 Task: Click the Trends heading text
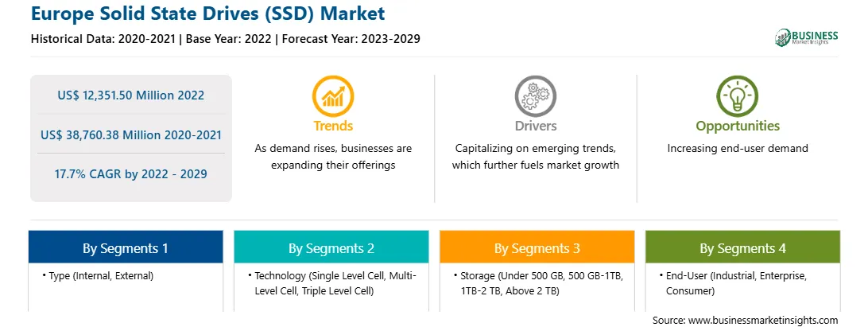[333, 126]
